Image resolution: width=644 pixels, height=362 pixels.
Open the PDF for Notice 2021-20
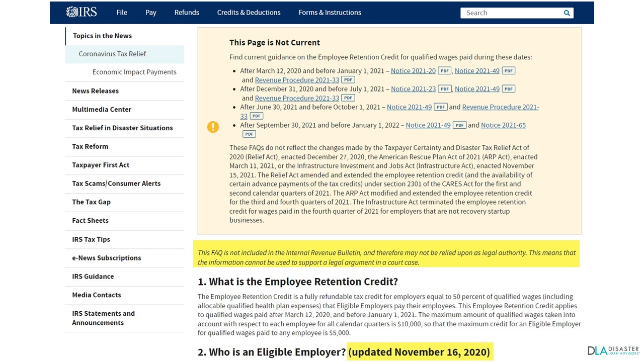tap(444, 71)
